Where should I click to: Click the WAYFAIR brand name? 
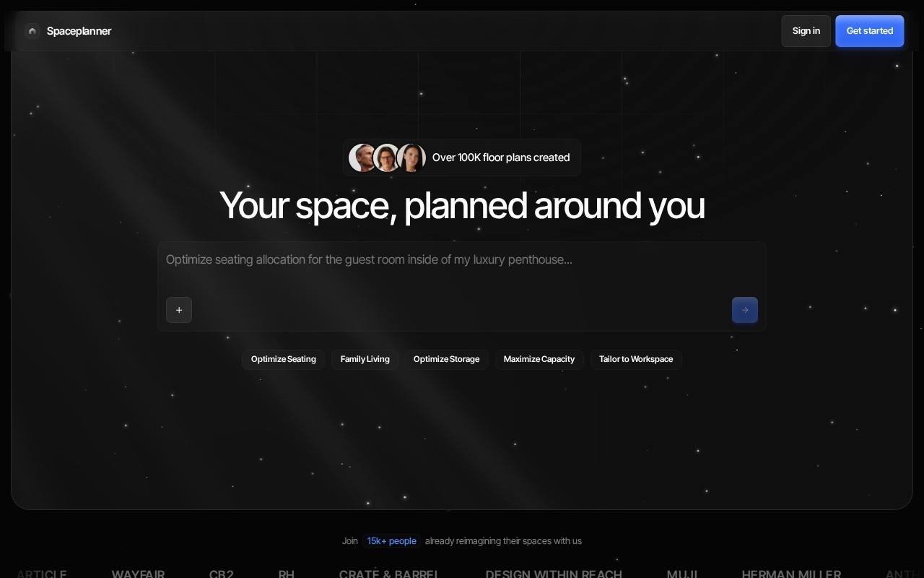coord(138,574)
